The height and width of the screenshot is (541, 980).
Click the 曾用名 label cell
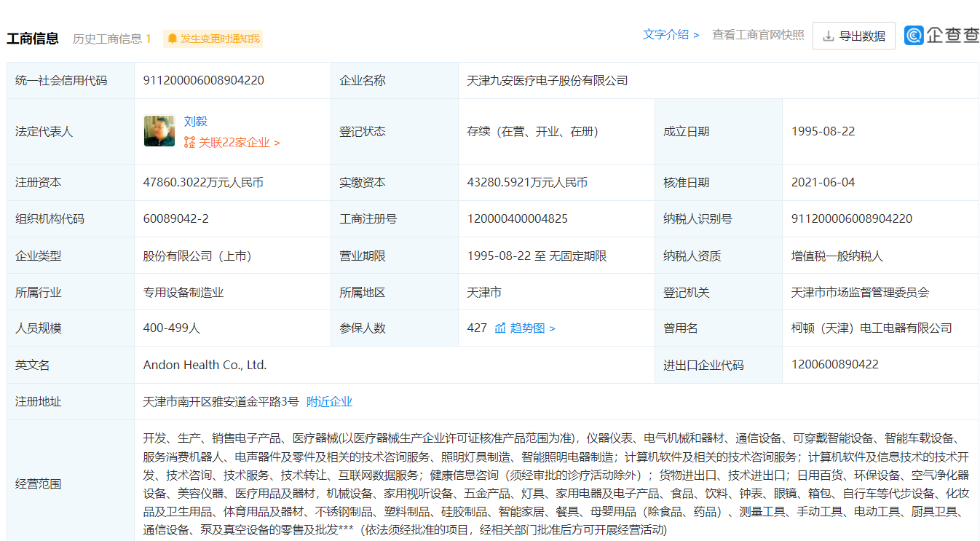(719, 328)
